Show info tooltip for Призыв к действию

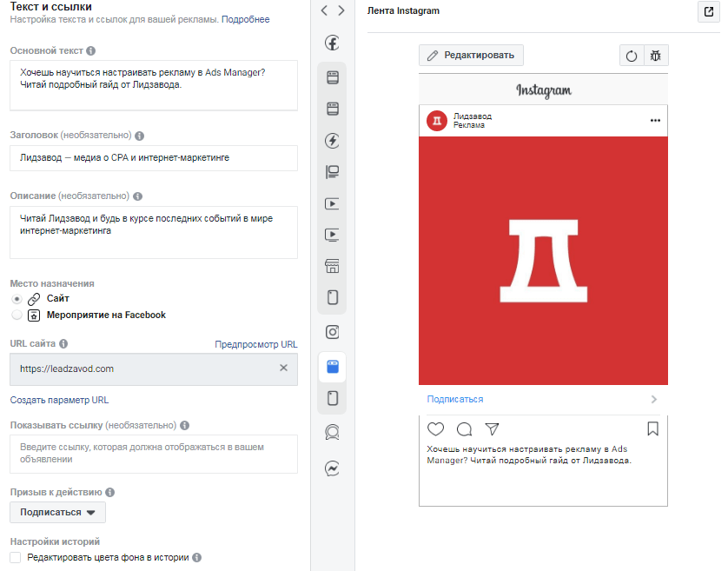coord(109,492)
